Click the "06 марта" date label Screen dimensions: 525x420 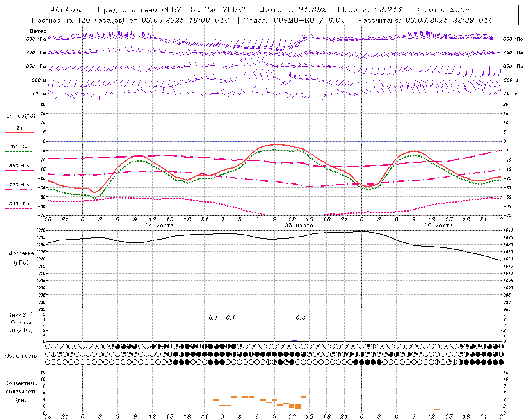[x=438, y=226]
